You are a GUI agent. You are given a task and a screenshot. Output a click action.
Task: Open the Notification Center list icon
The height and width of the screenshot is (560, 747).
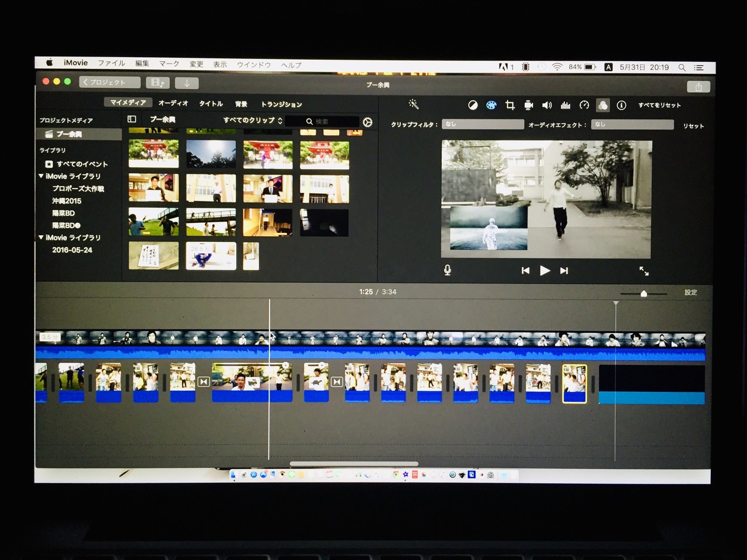click(x=699, y=67)
